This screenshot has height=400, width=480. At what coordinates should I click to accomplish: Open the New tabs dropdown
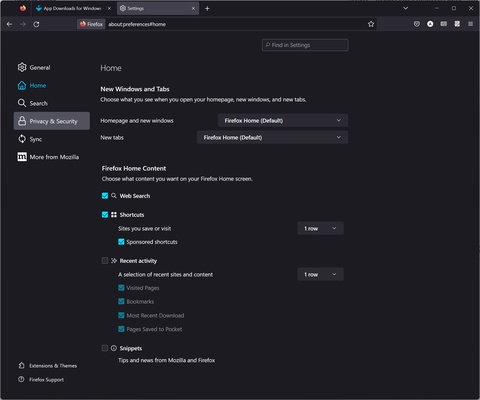[272, 137]
